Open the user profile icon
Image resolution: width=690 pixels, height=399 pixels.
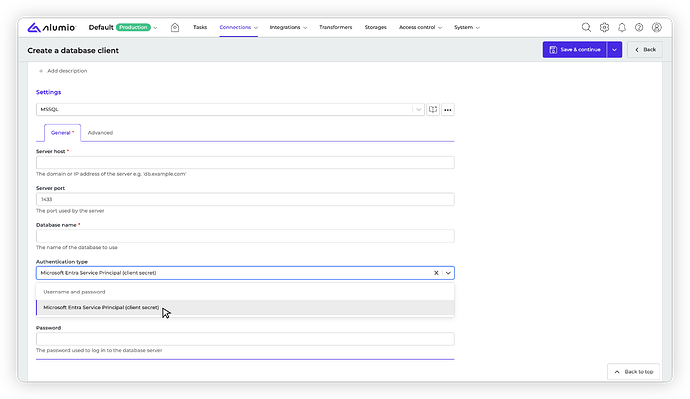657,27
